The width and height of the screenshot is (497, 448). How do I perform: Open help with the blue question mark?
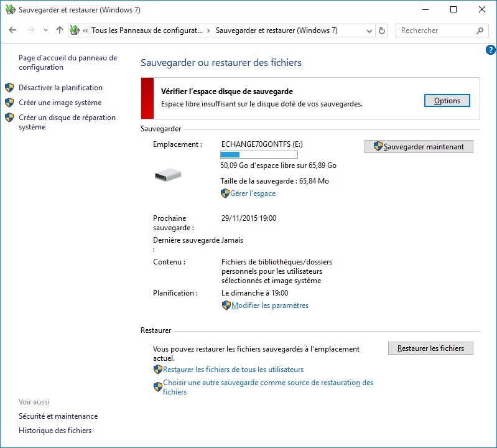click(490, 50)
